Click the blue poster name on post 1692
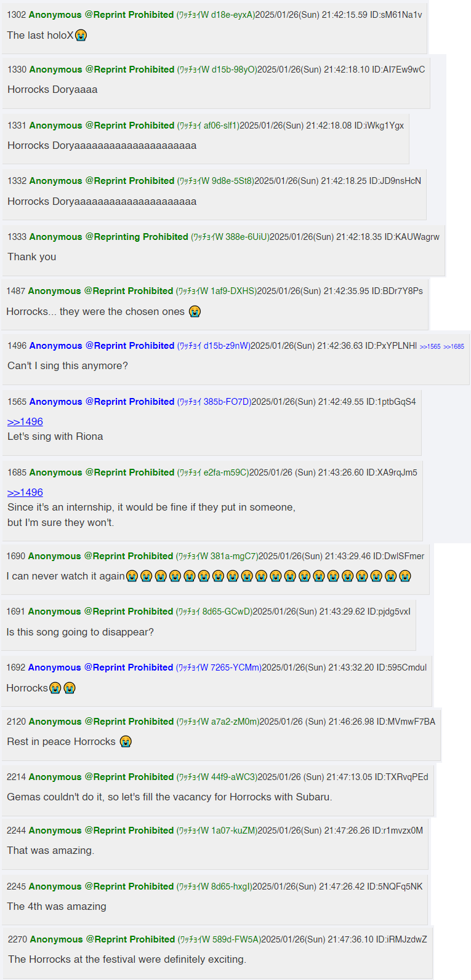This screenshot has width=471, height=980. 100,667
